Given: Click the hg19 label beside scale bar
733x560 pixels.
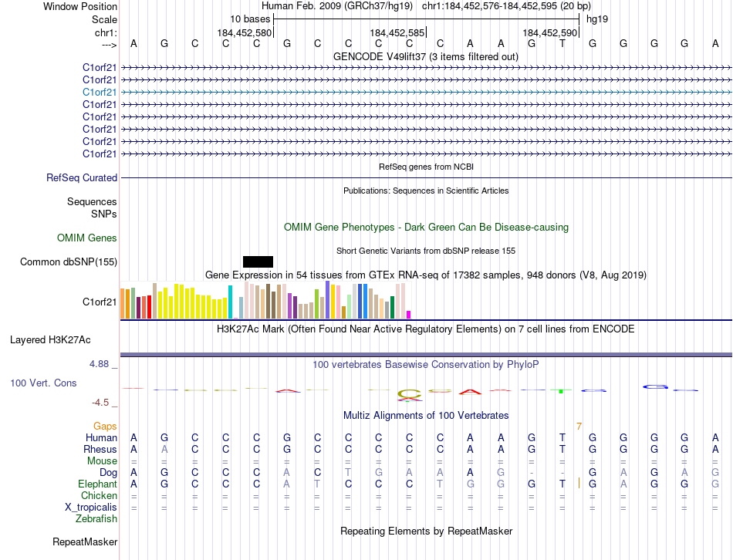Looking at the screenshot, I should (597, 19).
